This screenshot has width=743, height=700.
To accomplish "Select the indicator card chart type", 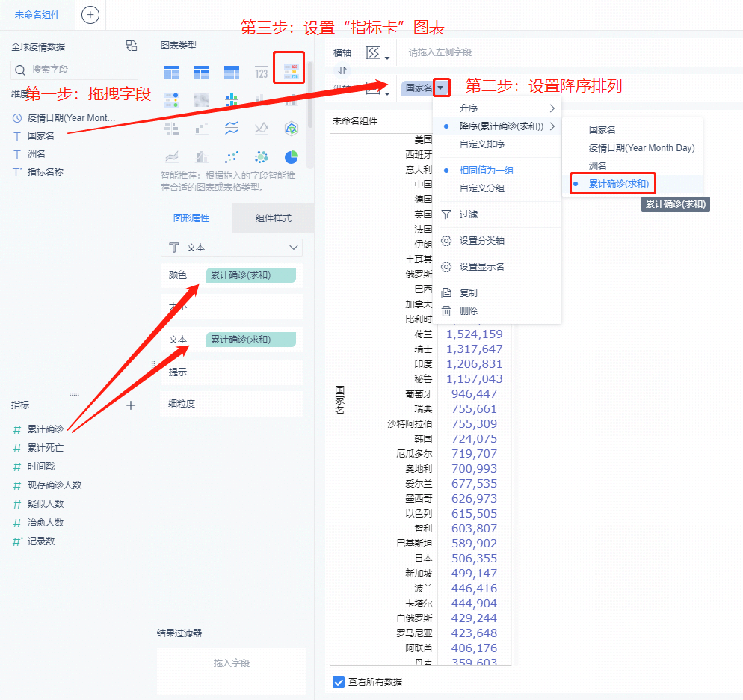I will pos(290,71).
